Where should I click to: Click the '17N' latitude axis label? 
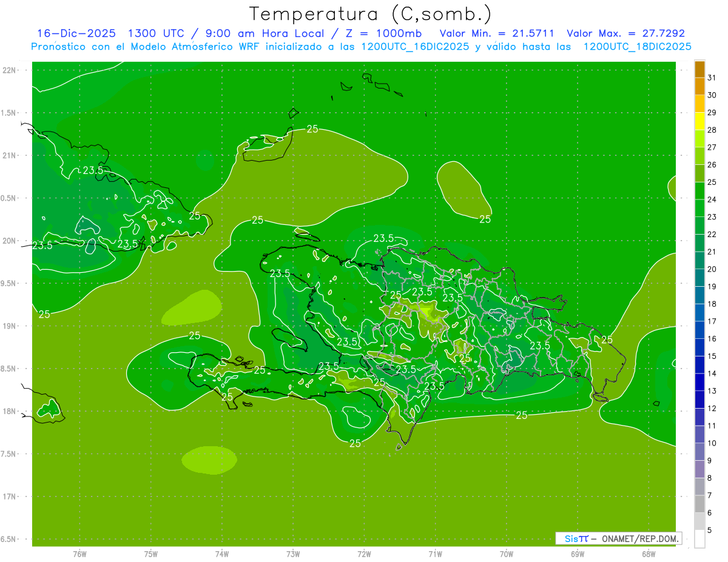point(10,497)
